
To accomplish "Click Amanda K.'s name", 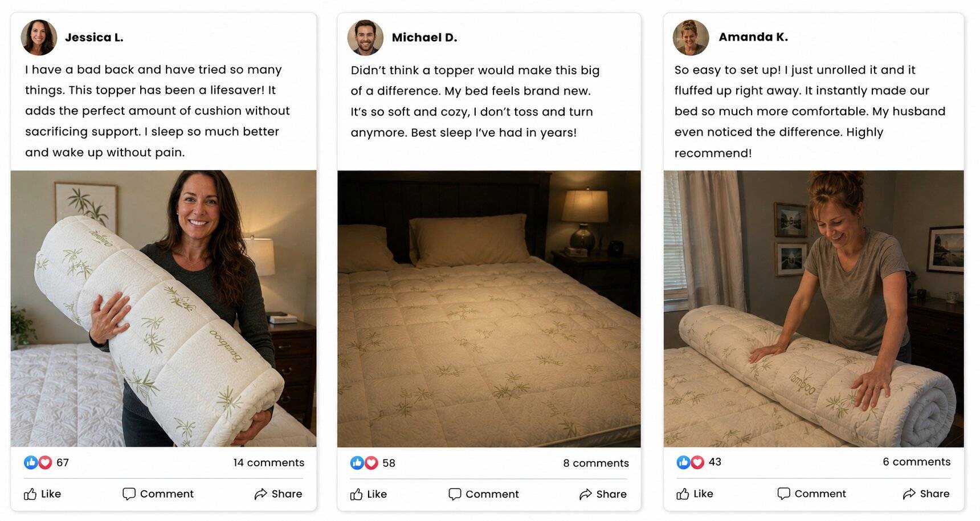I will pos(753,37).
